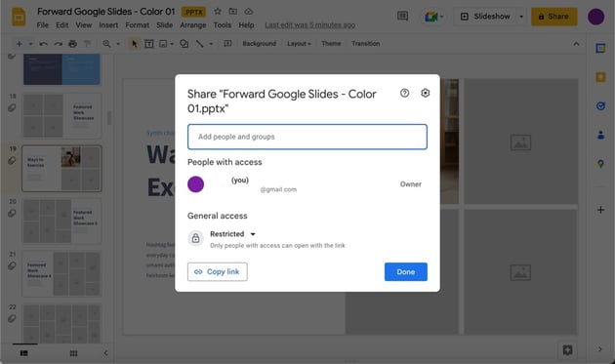Click the cloud document status icon
Viewport: 615px width, 364px height.
[249, 12]
